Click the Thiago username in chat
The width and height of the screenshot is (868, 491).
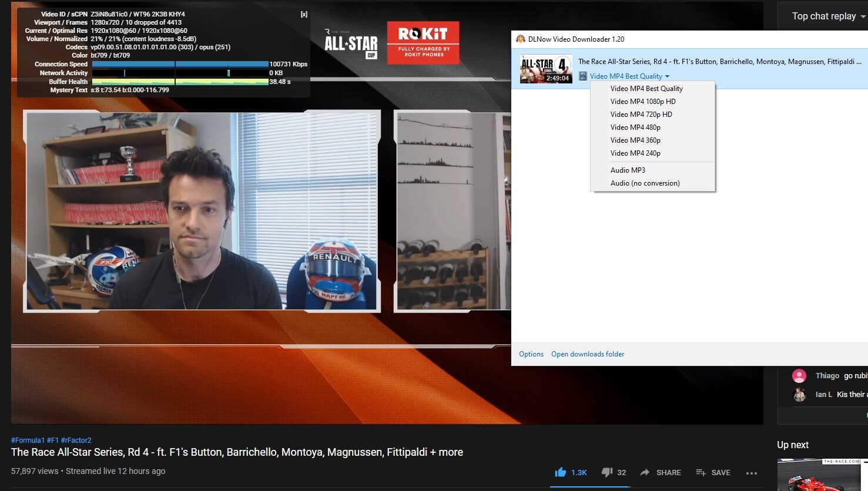827,376
